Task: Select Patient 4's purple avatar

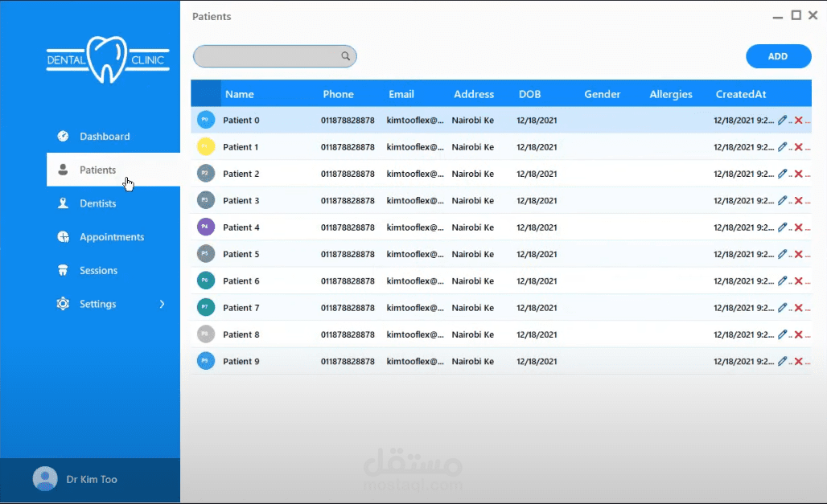Action: [x=205, y=227]
